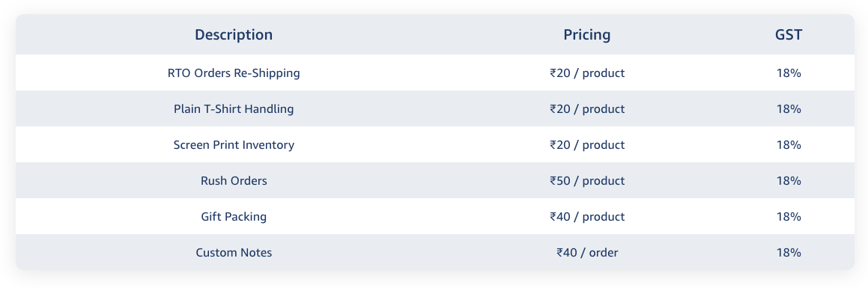The width and height of the screenshot is (868, 288).
Task: Select Screen Print Inventory description cell
Action: (x=234, y=145)
